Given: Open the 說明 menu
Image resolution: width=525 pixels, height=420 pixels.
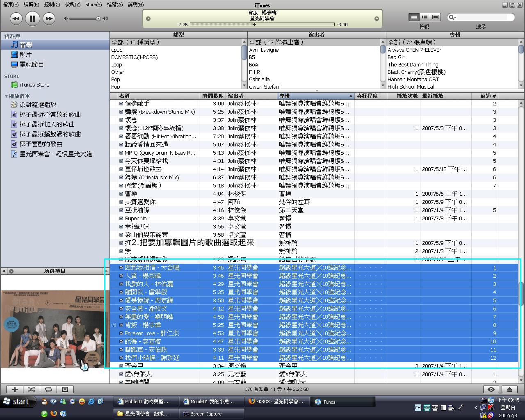Looking at the screenshot, I should [135, 5].
